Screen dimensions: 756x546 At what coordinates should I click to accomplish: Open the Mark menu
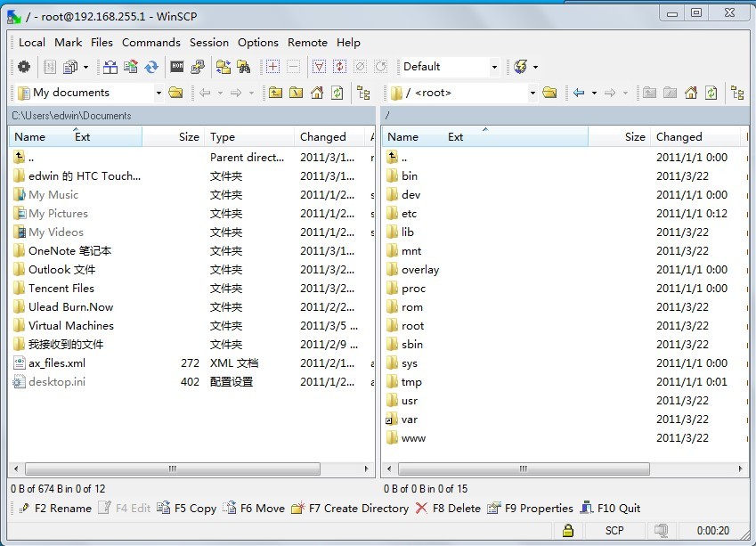68,43
